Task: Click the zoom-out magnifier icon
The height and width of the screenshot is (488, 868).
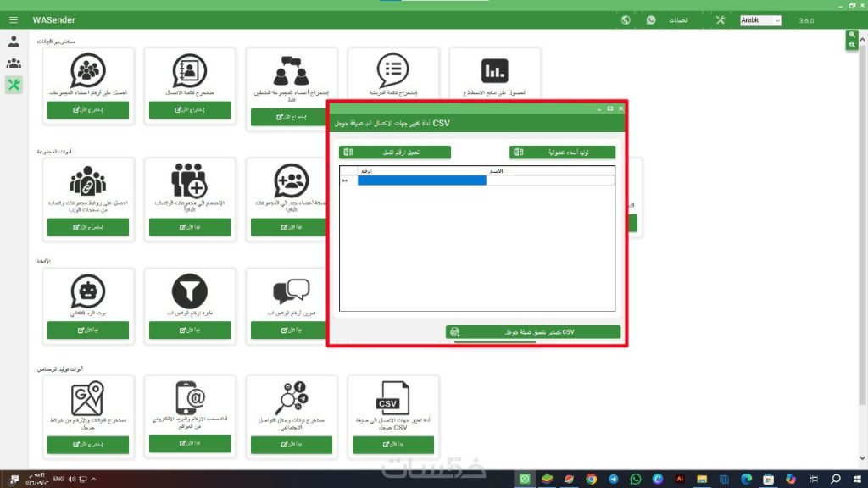Action: (852, 44)
